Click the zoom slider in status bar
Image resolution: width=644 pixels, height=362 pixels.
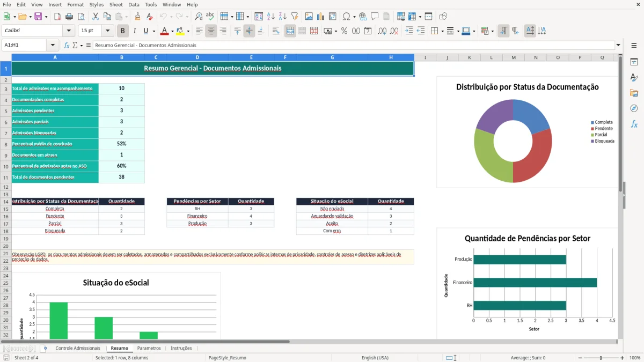pos(601,358)
